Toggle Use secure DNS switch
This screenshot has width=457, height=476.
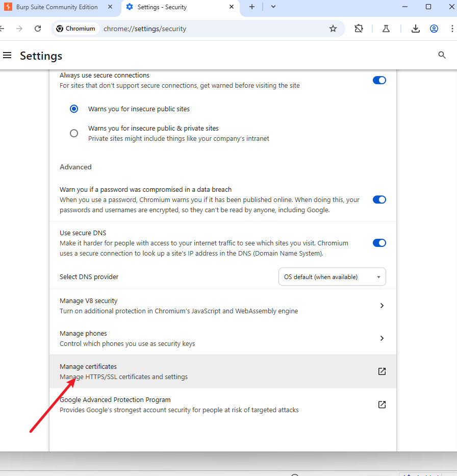point(379,243)
